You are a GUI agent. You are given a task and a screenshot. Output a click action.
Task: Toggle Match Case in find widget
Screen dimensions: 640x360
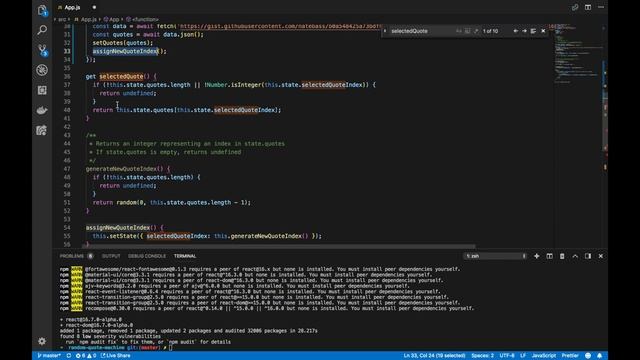tap(459, 31)
